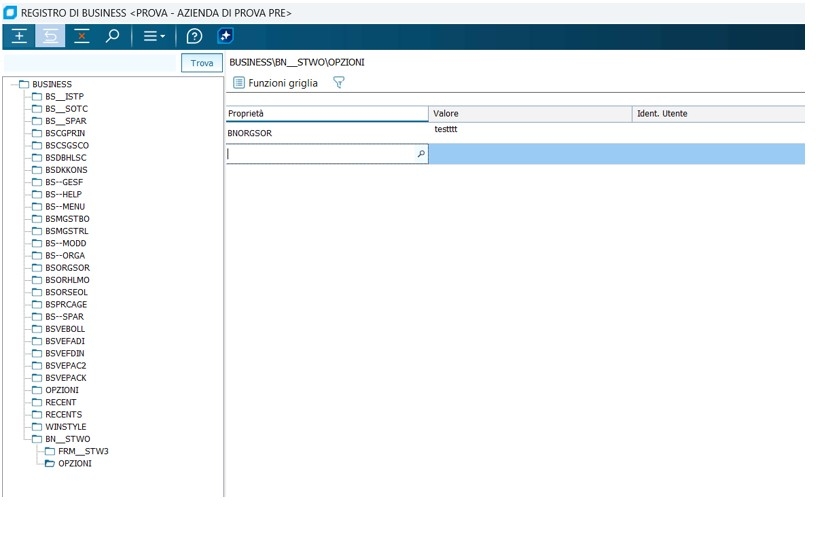Open the BS--HELP registry folder
This screenshot has height=537, width=816.
tap(64, 194)
